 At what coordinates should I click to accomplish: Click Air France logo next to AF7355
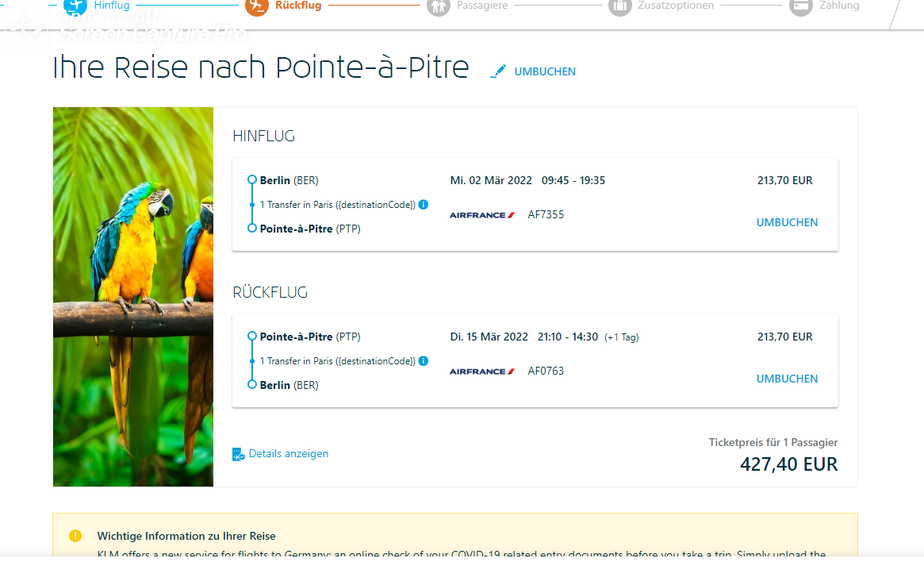tap(482, 215)
